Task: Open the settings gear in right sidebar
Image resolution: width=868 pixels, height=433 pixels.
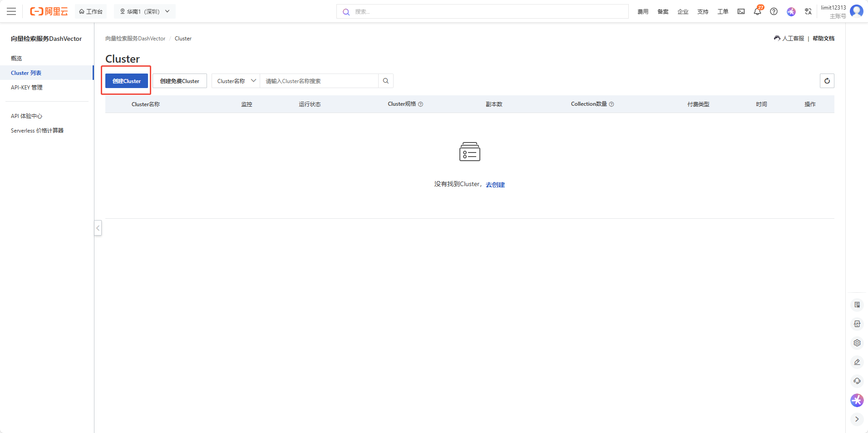Action: [857, 343]
